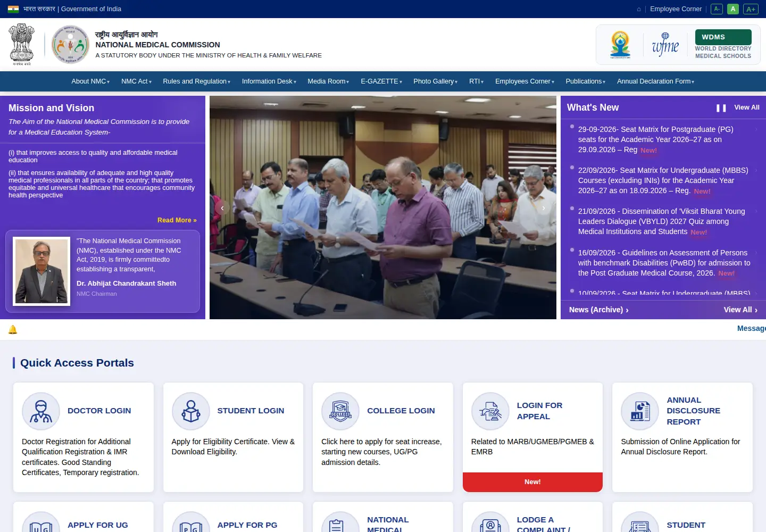Screen dimensions: 766x532
Task: Expand the About NMC menu
Action: pos(90,81)
